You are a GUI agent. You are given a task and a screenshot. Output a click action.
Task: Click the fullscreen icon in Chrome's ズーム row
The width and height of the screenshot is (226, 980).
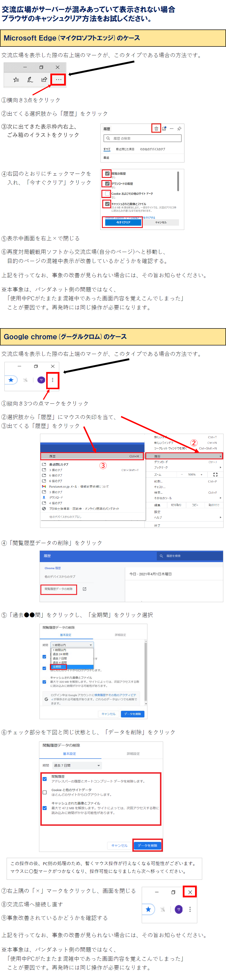[x=215, y=475]
